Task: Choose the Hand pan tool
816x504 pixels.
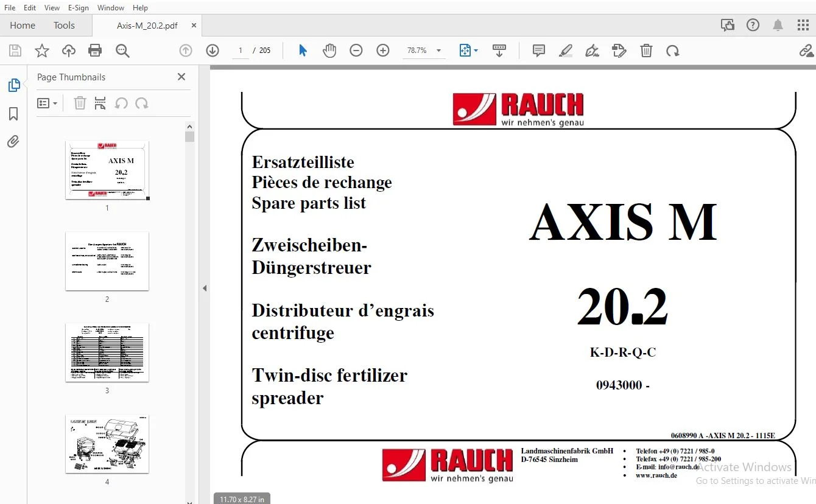Action: (329, 51)
